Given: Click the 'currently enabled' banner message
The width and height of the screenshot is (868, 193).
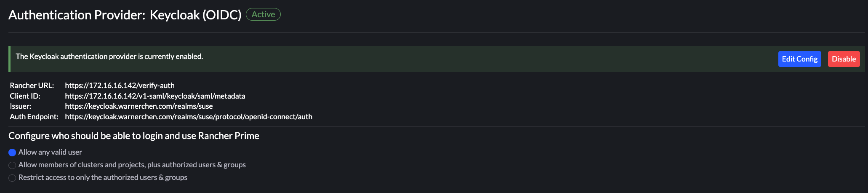Looking at the screenshot, I should click(109, 56).
